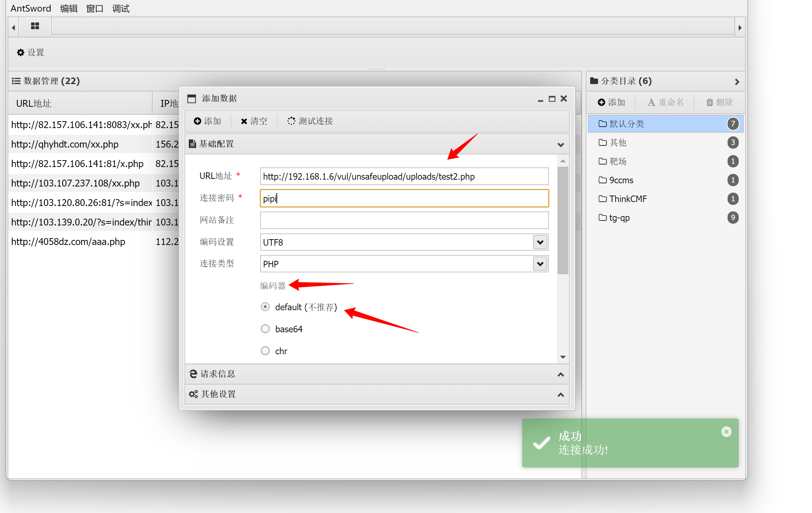This screenshot has width=812, height=513.
Task: Click the test connection spinner icon
Action: (291, 121)
